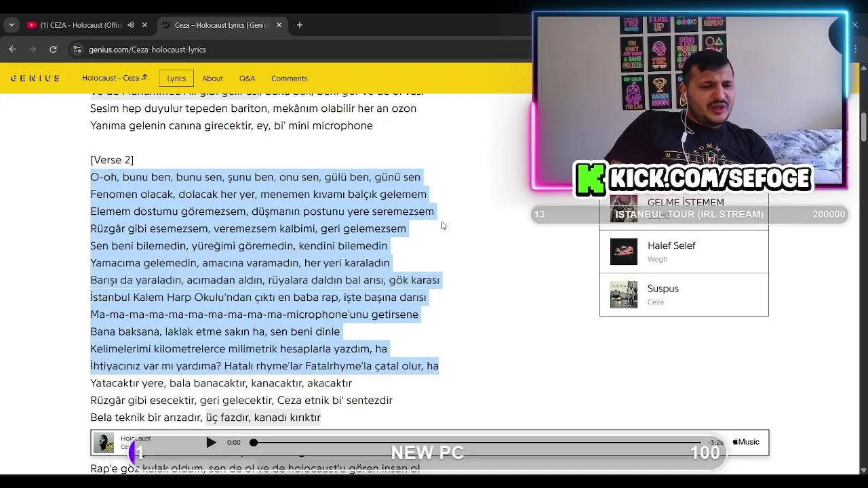Go to the Genius logo home

click(x=35, y=78)
